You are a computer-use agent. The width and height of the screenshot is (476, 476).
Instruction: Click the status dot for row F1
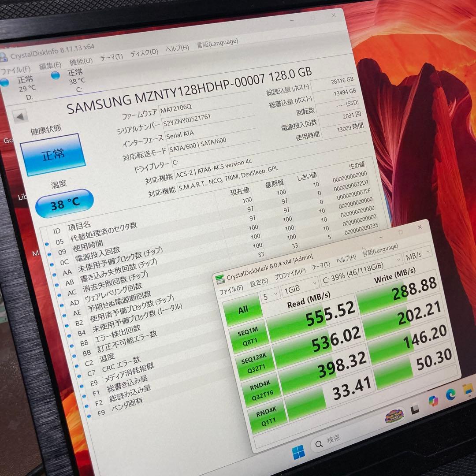84,396
